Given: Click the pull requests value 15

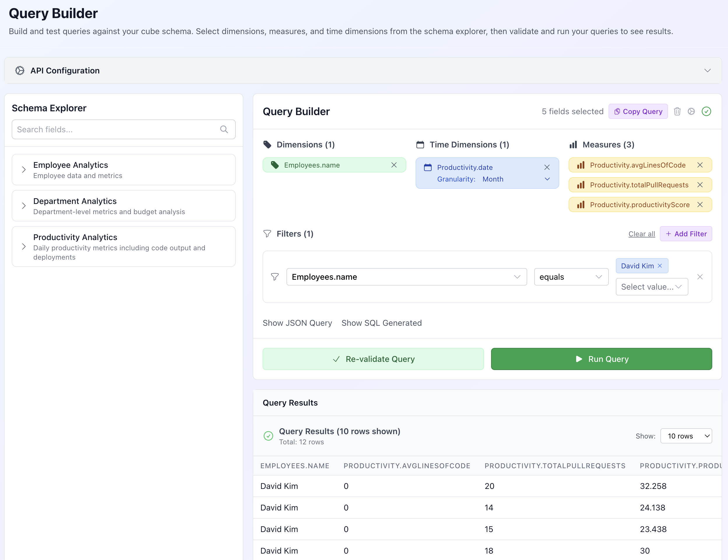Looking at the screenshot, I should click(489, 529).
